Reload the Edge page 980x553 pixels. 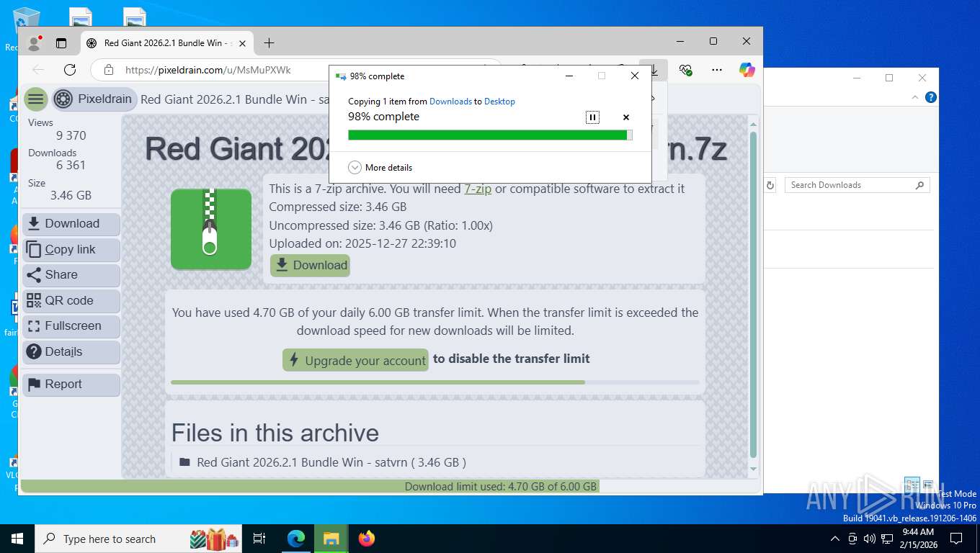[x=70, y=70]
